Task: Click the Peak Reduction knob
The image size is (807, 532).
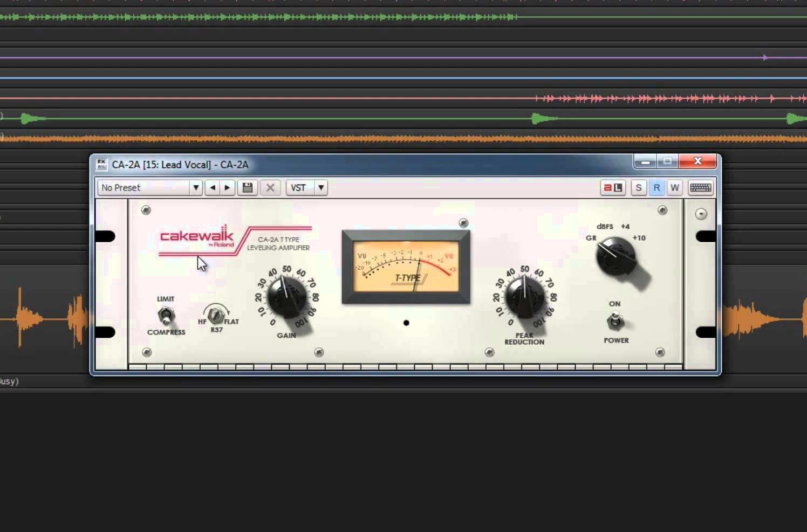Action: pyautogui.click(x=524, y=297)
